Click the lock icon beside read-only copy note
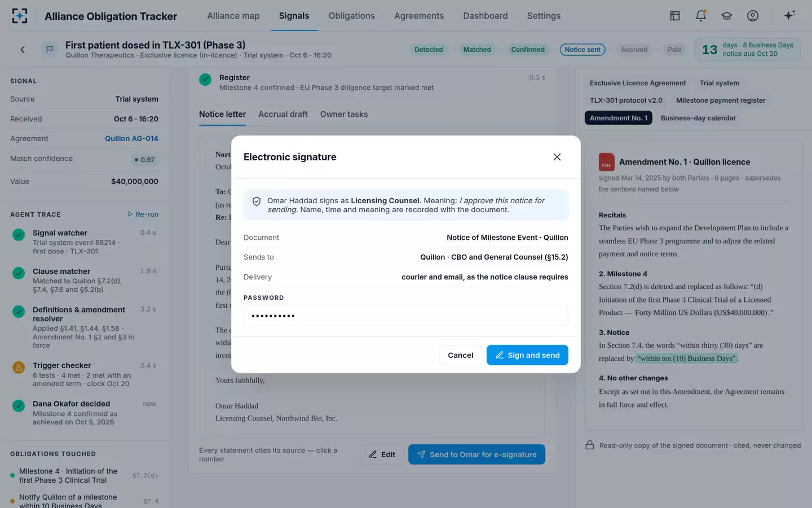Screen dimensions: 812x508 click(x=590, y=445)
